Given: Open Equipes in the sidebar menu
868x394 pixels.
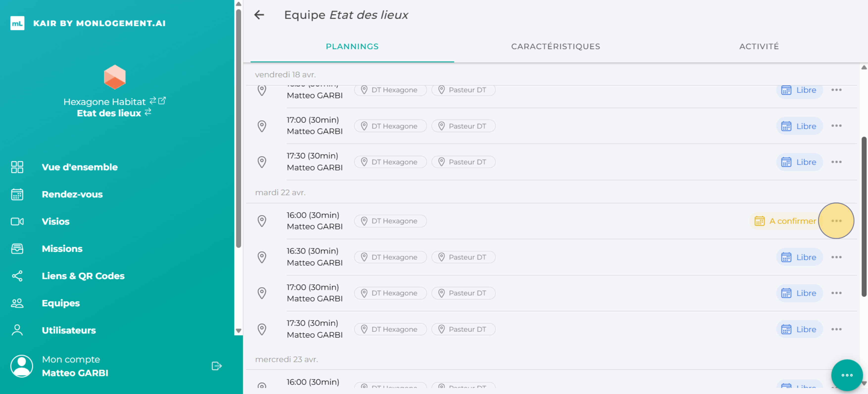Looking at the screenshot, I should pyautogui.click(x=61, y=303).
